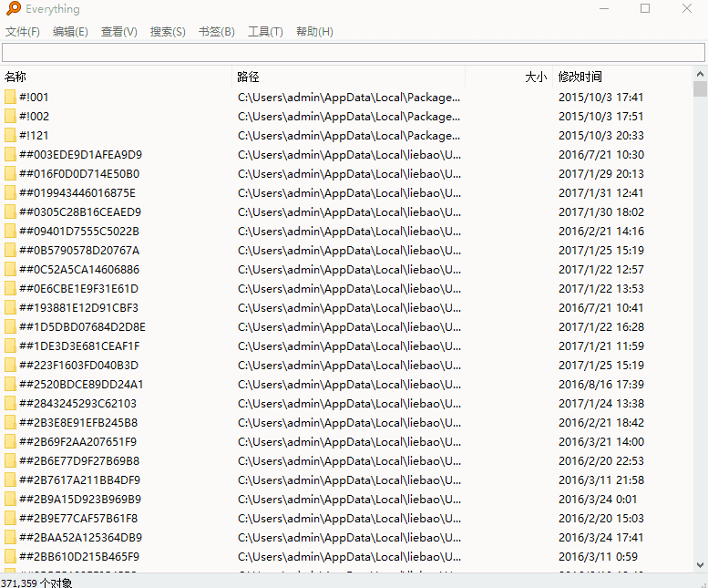This screenshot has width=708, height=588.
Task: Sort results by 修改时间 column header
Action: pyautogui.click(x=580, y=77)
